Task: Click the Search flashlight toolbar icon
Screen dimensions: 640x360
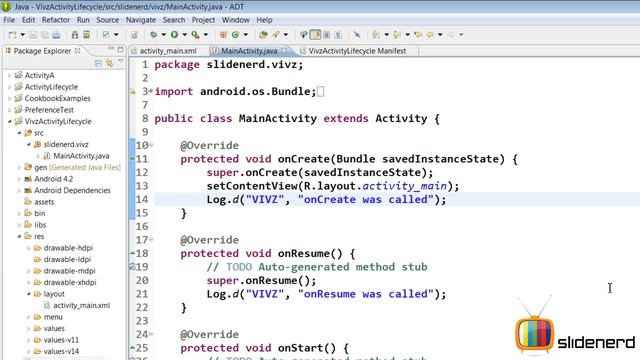Action: (x=276, y=35)
